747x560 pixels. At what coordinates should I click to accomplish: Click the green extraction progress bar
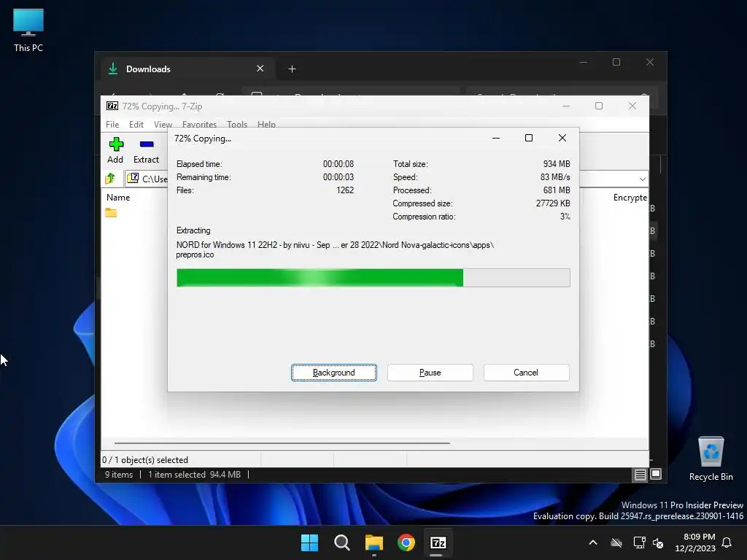point(373,278)
